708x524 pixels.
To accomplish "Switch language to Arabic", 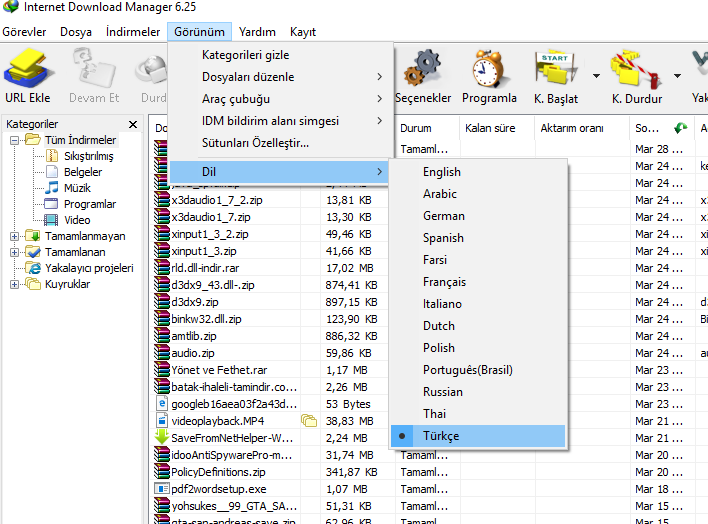I will pos(478,194).
